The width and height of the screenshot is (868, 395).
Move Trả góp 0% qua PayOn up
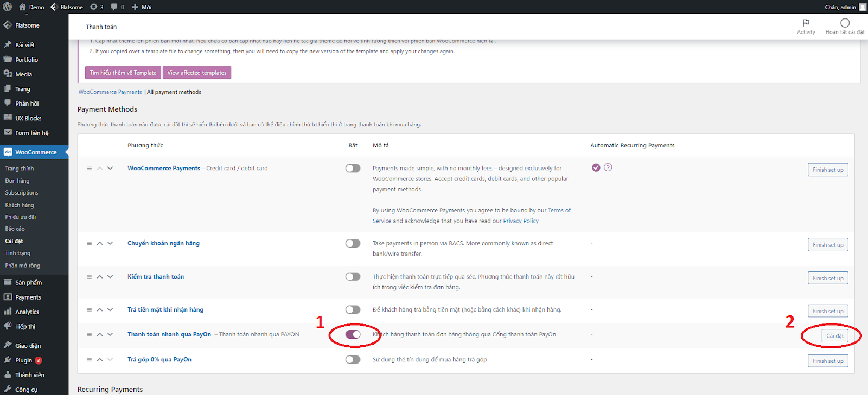pos(100,359)
